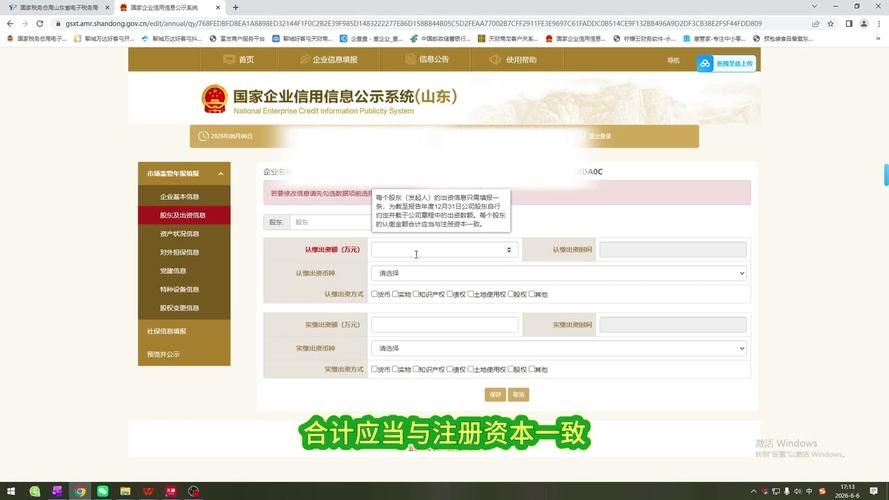Viewport: 889px width, 500px height.
Task: Open File Explorer from the taskbar
Action: coord(125,491)
